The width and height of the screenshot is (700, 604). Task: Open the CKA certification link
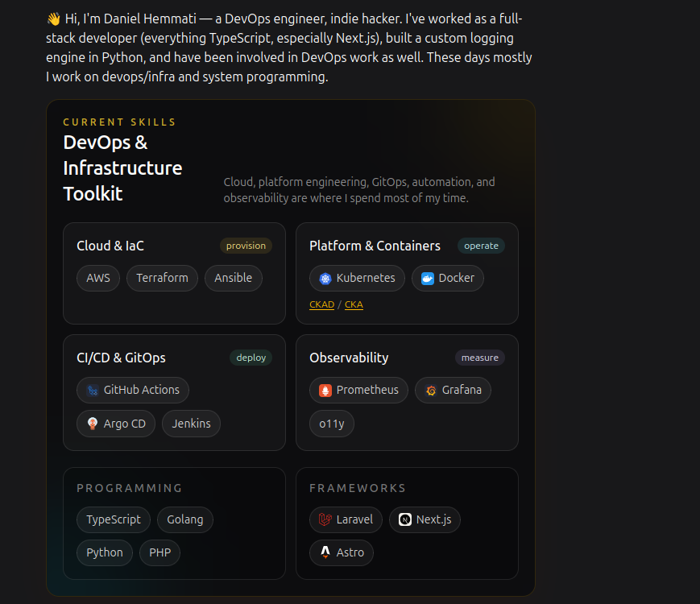click(x=354, y=304)
